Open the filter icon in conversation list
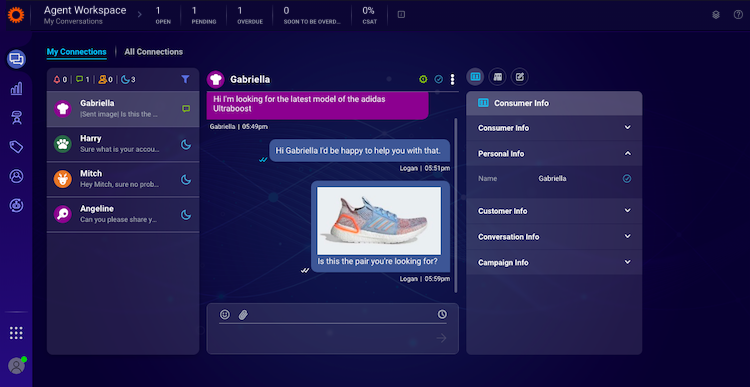 click(x=186, y=79)
